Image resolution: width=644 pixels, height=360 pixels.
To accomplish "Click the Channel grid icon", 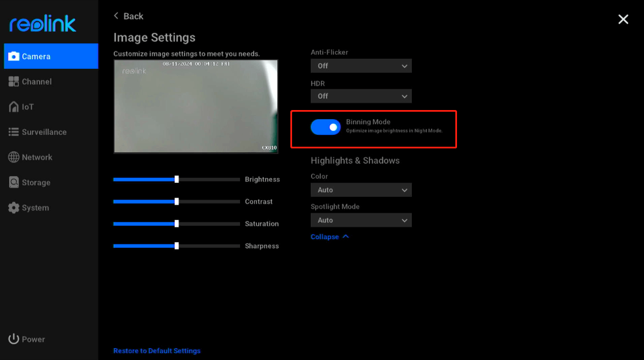I will 14,82.
